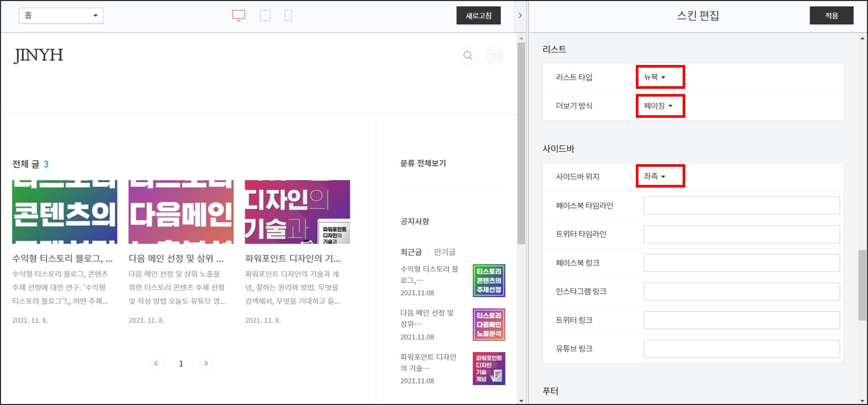Image resolution: width=868 pixels, height=405 pixels.
Task: Click recent post thumbnail 티스토리 콘텐츠의 주제선정
Action: pyautogui.click(x=489, y=281)
